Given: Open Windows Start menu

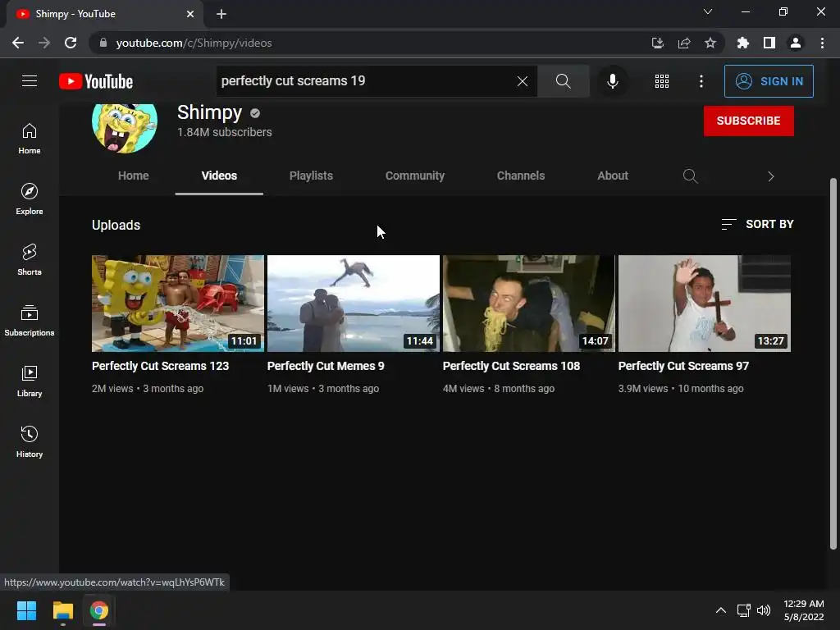Looking at the screenshot, I should point(26,610).
